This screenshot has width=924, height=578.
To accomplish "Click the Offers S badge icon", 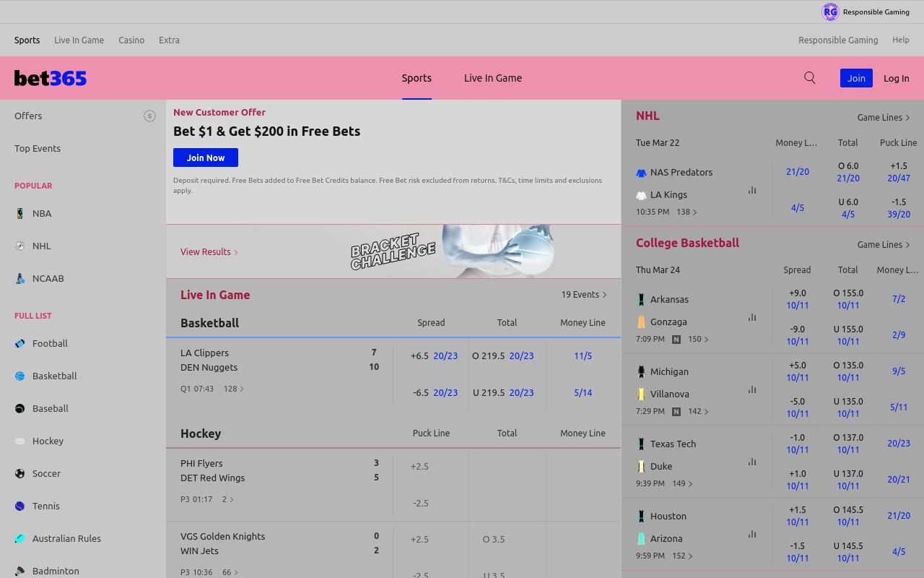I will 149,116.
